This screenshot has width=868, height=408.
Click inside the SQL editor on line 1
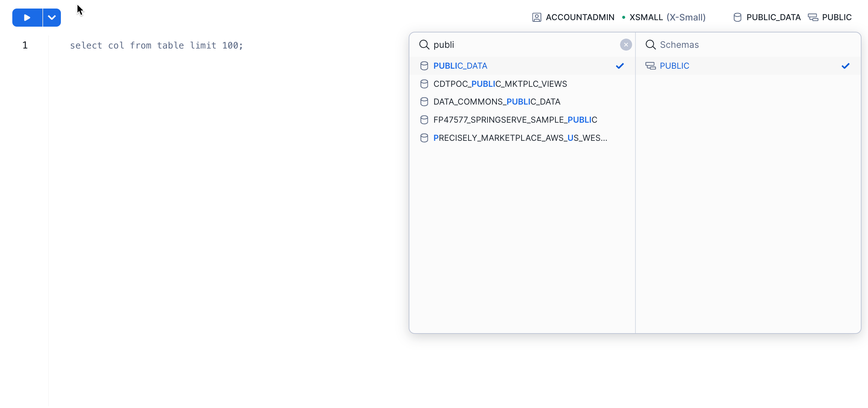point(157,45)
